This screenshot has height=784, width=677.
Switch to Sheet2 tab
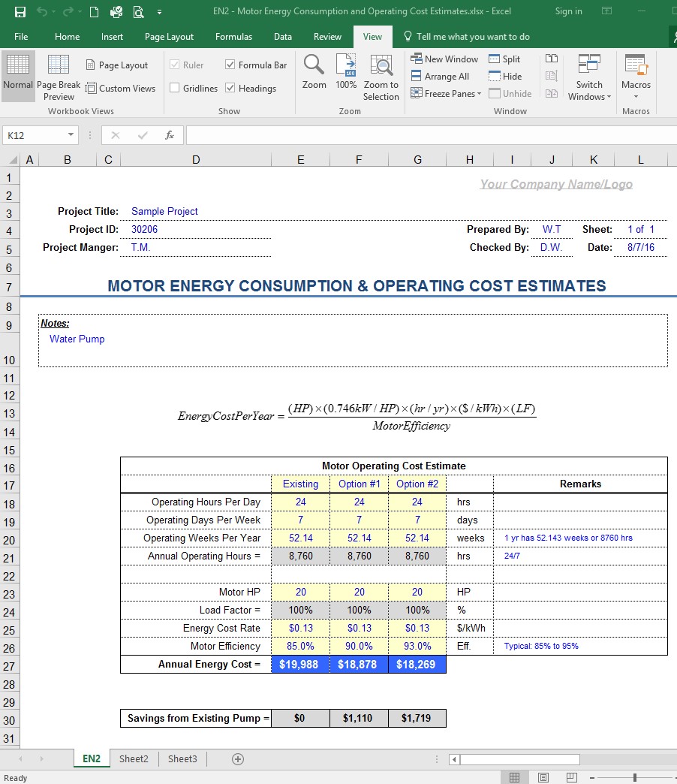tap(134, 758)
